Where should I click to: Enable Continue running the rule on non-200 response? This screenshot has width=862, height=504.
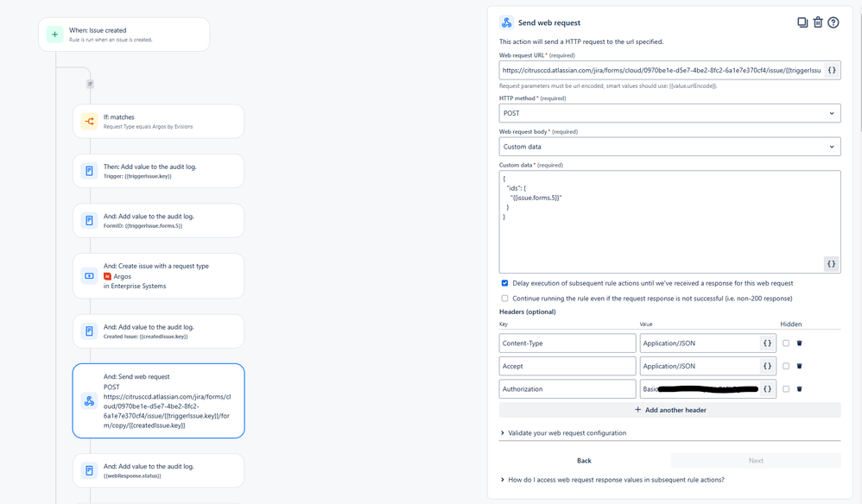tap(504, 298)
